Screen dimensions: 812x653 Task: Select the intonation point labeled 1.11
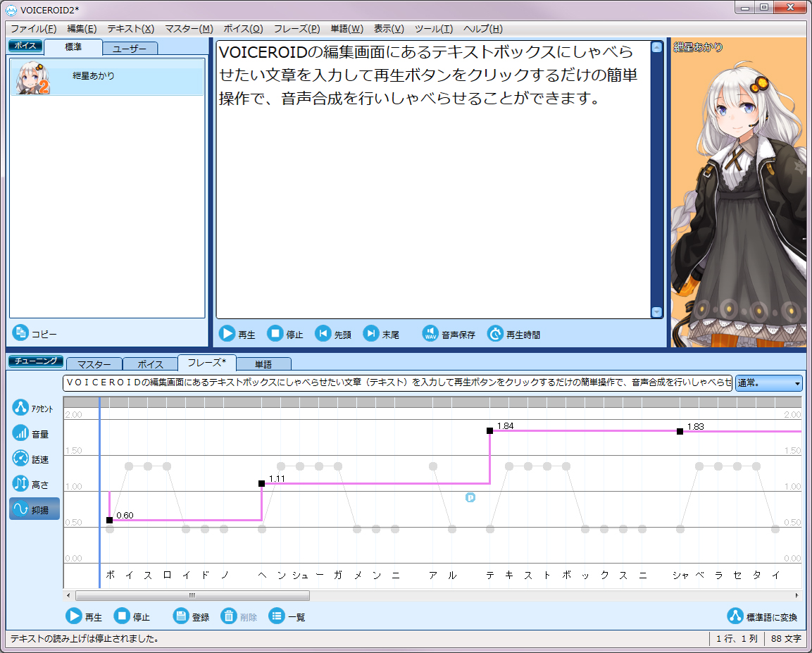pyautogui.click(x=261, y=483)
